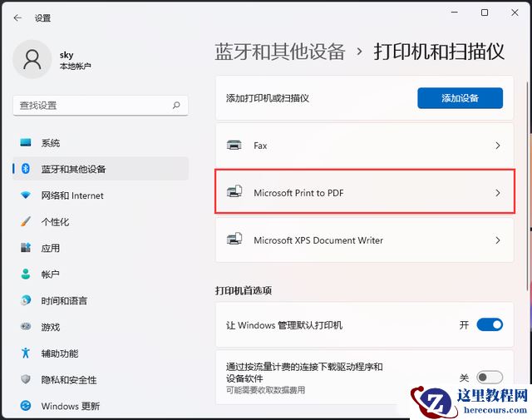Click 蓝牙和其他设备 breadcrumb link

280,52
